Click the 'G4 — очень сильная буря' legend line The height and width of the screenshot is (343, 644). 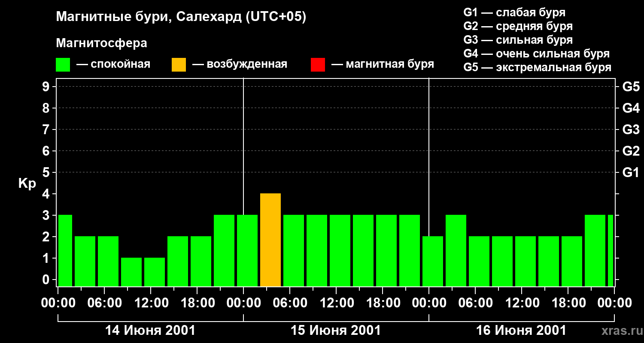pos(537,54)
